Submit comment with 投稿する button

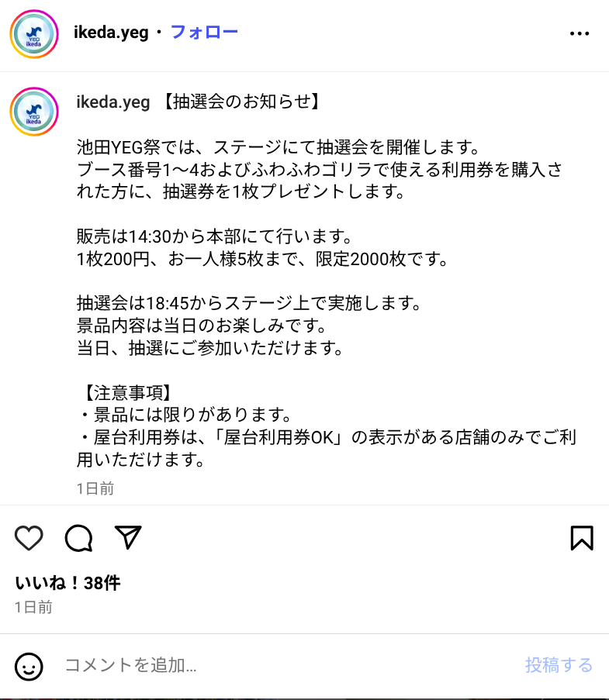coord(559,665)
